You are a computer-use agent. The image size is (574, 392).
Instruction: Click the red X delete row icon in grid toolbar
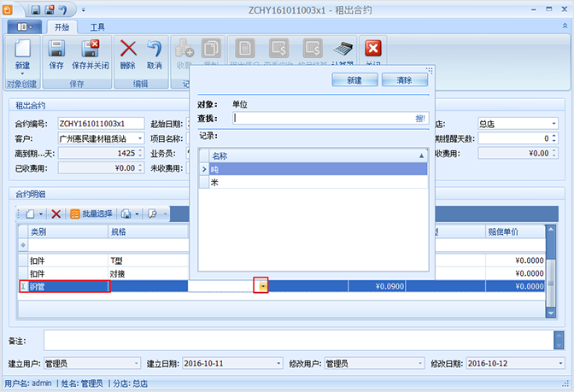(x=56, y=214)
